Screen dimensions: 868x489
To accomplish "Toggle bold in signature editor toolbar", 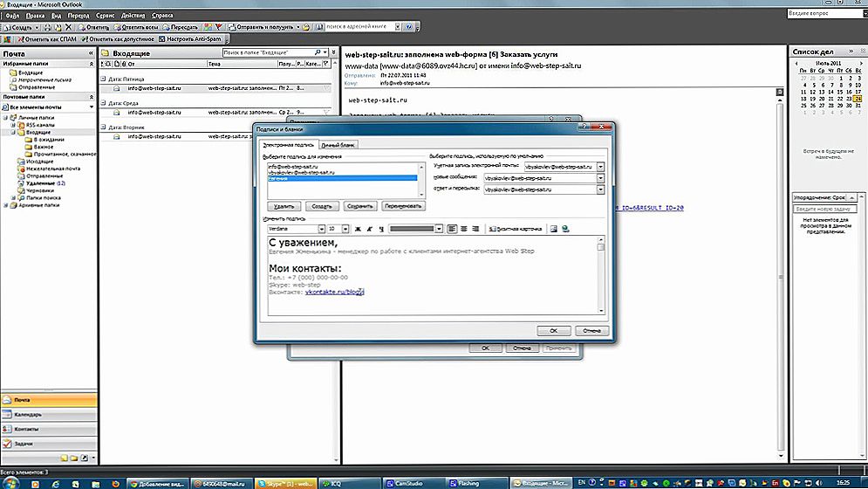I will pyautogui.click(x=358, y=229).
